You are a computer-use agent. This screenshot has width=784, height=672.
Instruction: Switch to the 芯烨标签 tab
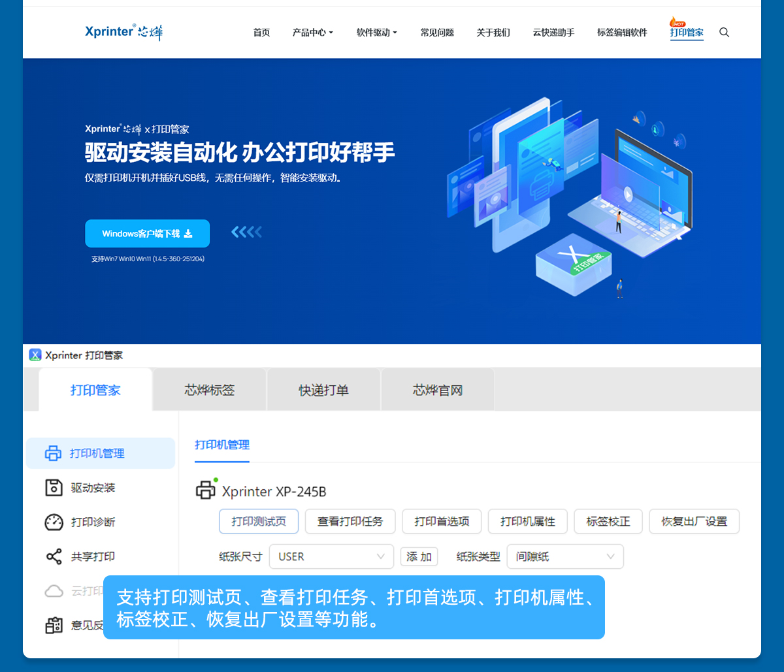(x=209, y=391)
